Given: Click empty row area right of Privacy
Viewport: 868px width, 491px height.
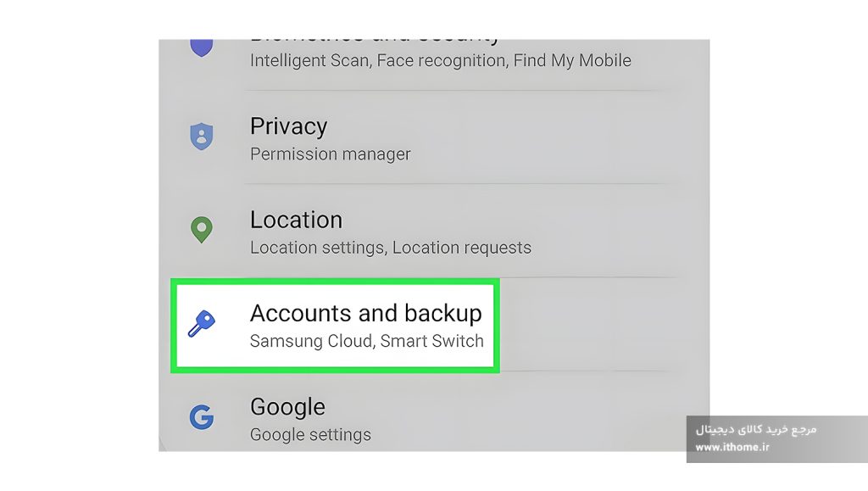Looking at the screenshot, I should tap(554, 137).
